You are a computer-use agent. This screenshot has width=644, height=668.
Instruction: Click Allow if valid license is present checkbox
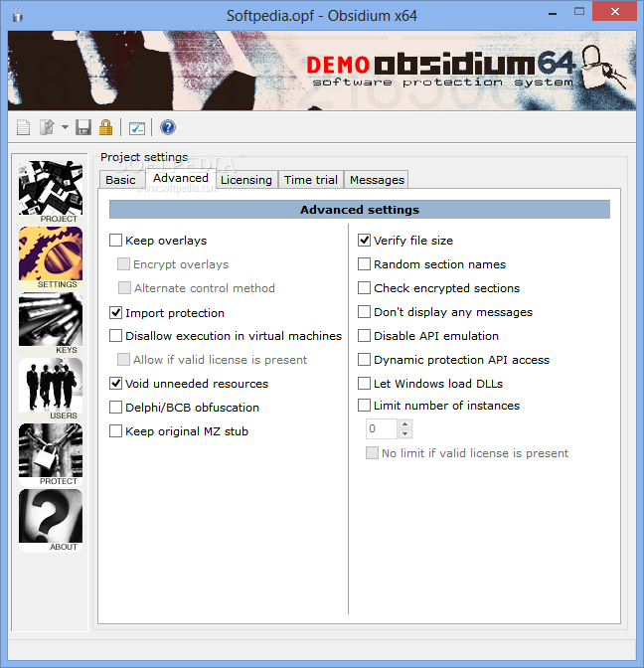pyautogui.click(x=123, y=360)
